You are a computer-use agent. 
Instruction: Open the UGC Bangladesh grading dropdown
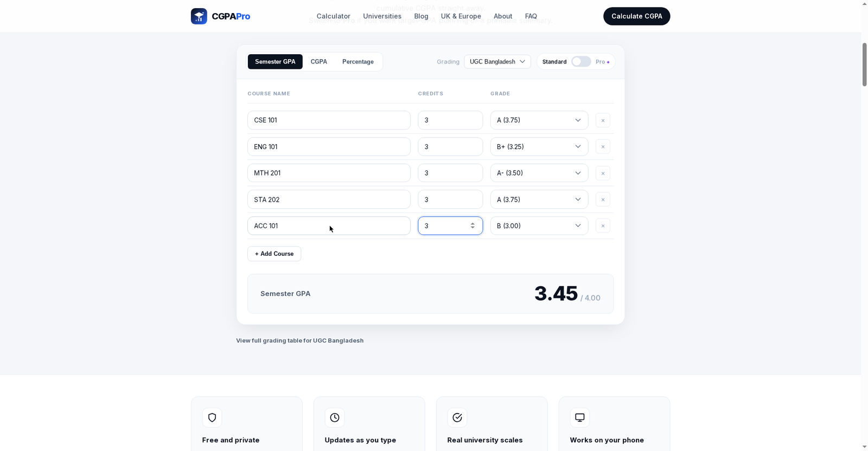497,62
